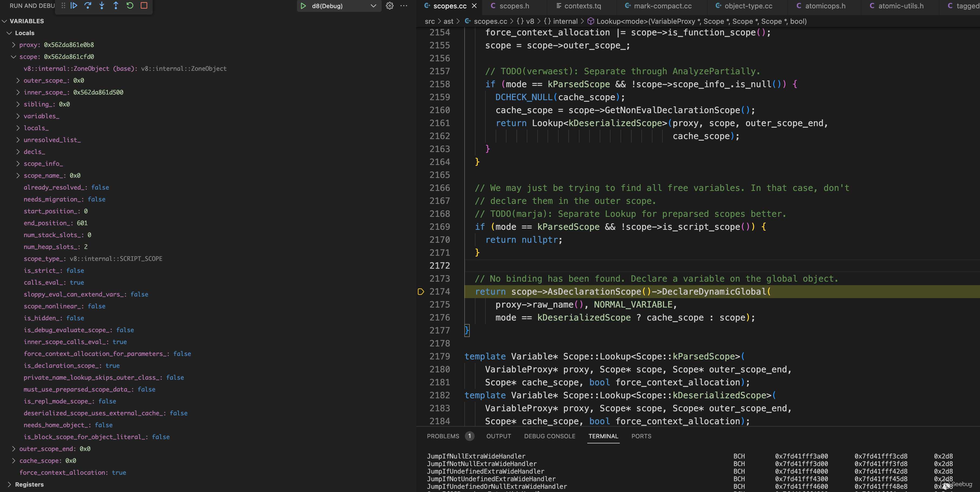The height and width of the screenshot is (492, 980).
Task: Open the DEBUG CONSOLE panel tab
Action: point(549,436)
